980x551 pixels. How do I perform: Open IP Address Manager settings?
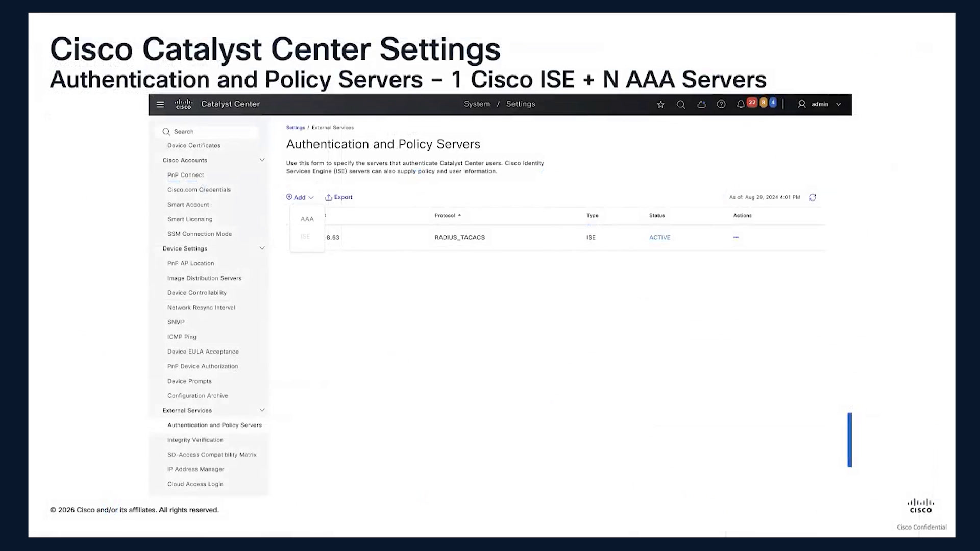[x=196, y=469]
